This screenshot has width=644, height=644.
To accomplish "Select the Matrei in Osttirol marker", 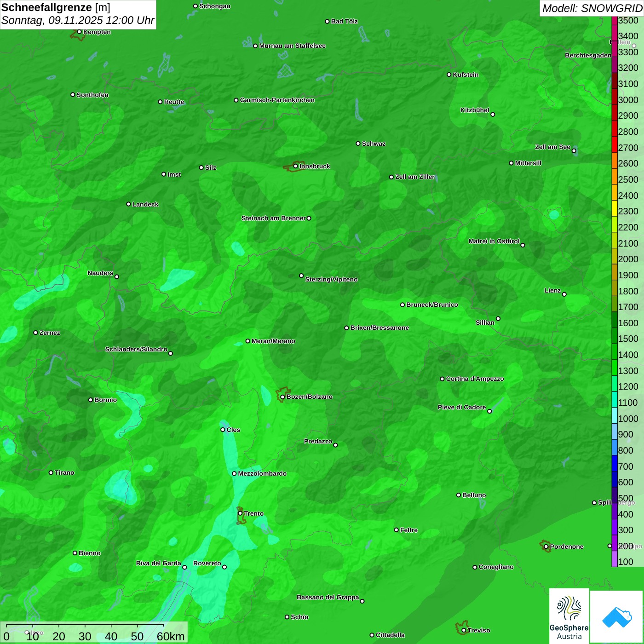I will click(523, 245).
